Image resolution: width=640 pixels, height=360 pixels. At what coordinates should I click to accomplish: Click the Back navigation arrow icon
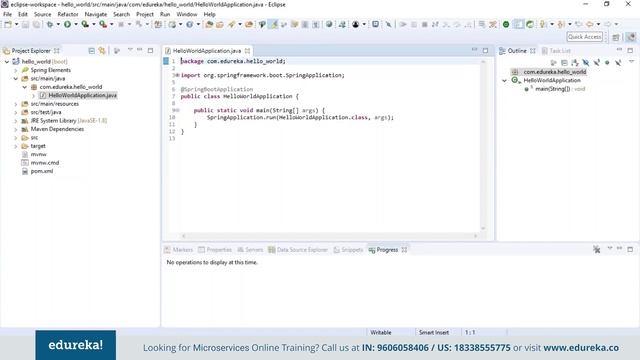589,24
